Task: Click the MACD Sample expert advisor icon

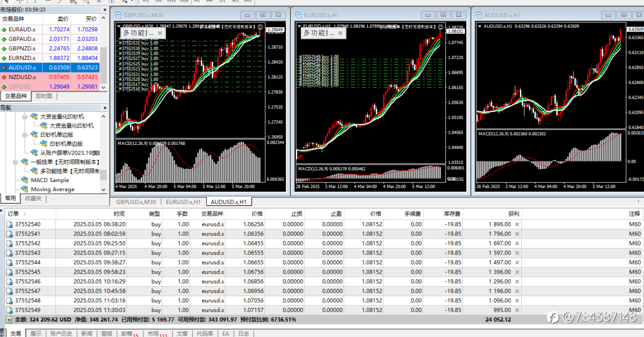Action: (24, 180)
